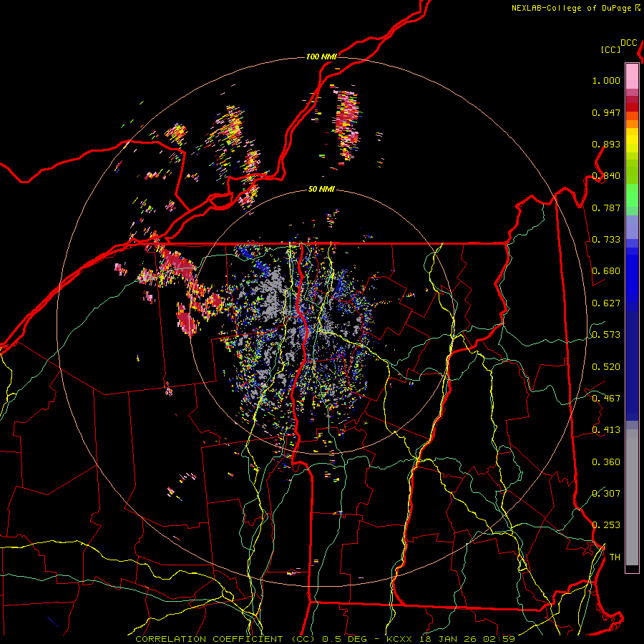Select the 0.787 value on the color scale
Screen dimensions: 644x644
coord(606,208)
